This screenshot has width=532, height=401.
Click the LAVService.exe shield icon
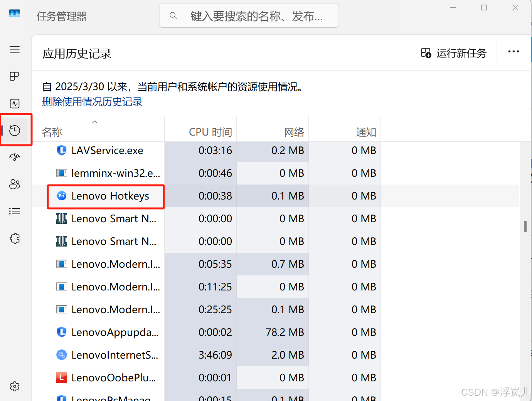62,150
